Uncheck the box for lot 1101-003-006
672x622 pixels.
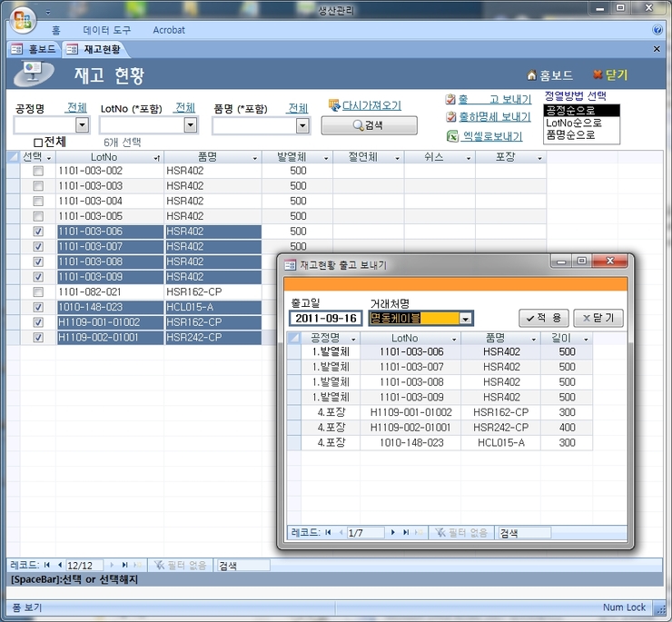(38, 232)
